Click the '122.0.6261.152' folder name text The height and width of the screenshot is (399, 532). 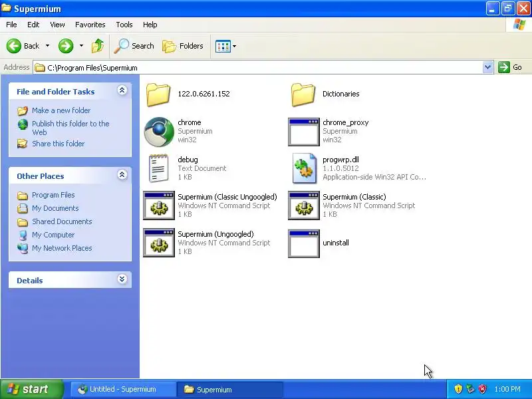pyautogui.click(x=203, y=94)
